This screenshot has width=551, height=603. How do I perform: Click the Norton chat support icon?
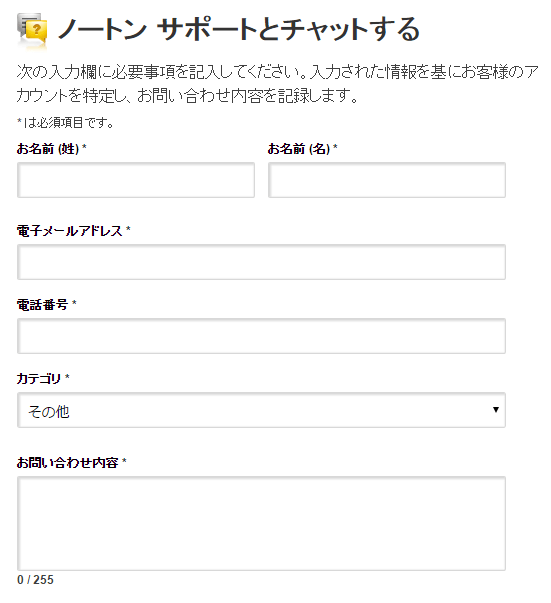point(32,30)
